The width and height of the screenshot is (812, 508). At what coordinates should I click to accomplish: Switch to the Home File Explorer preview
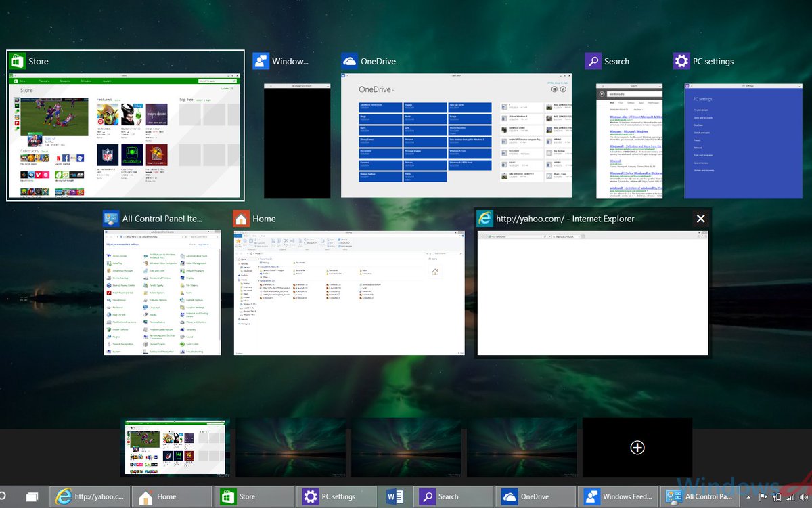349,292
